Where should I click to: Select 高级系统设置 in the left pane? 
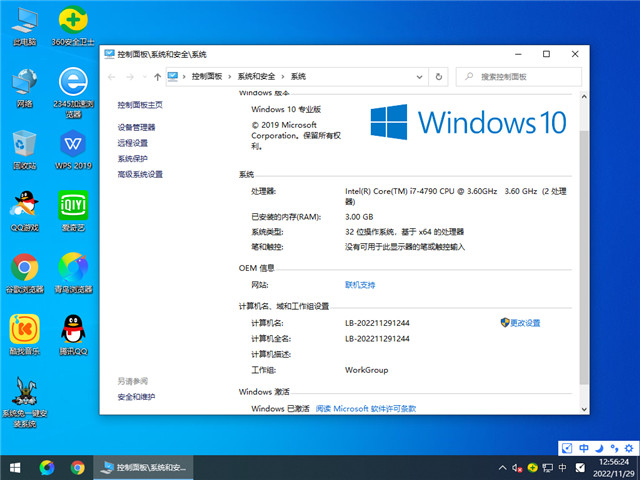tap(139, 174)
